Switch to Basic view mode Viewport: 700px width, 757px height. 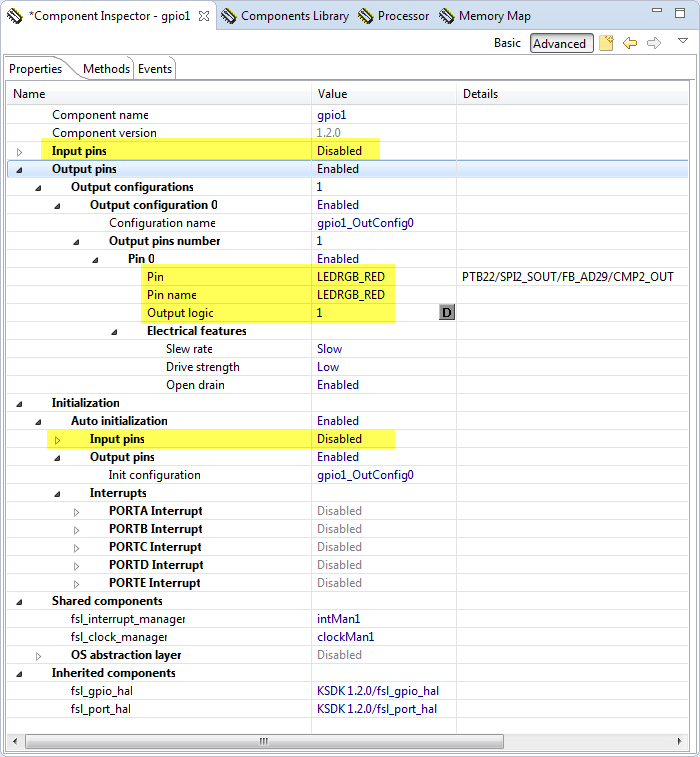click(x=507, y=43)
